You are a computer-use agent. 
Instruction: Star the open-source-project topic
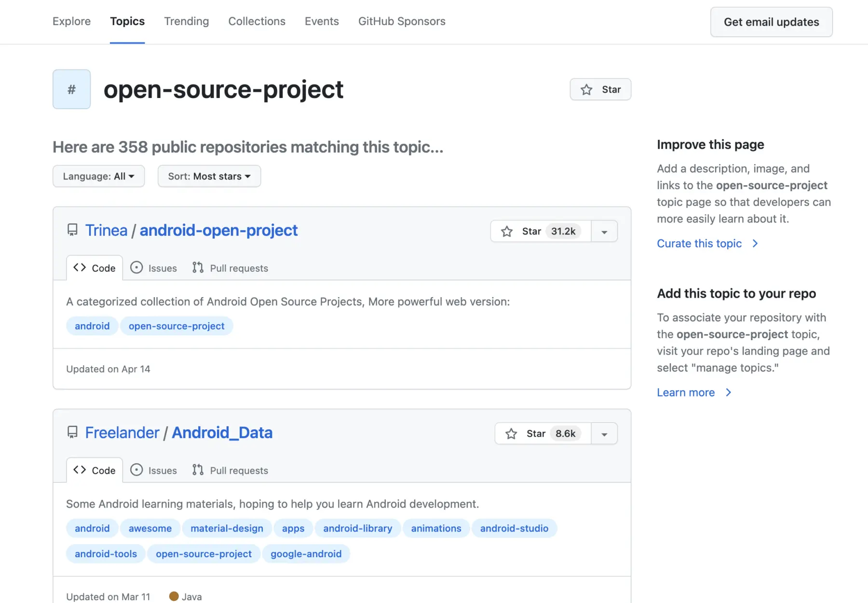pyautogui.click(x=600, y=89)
